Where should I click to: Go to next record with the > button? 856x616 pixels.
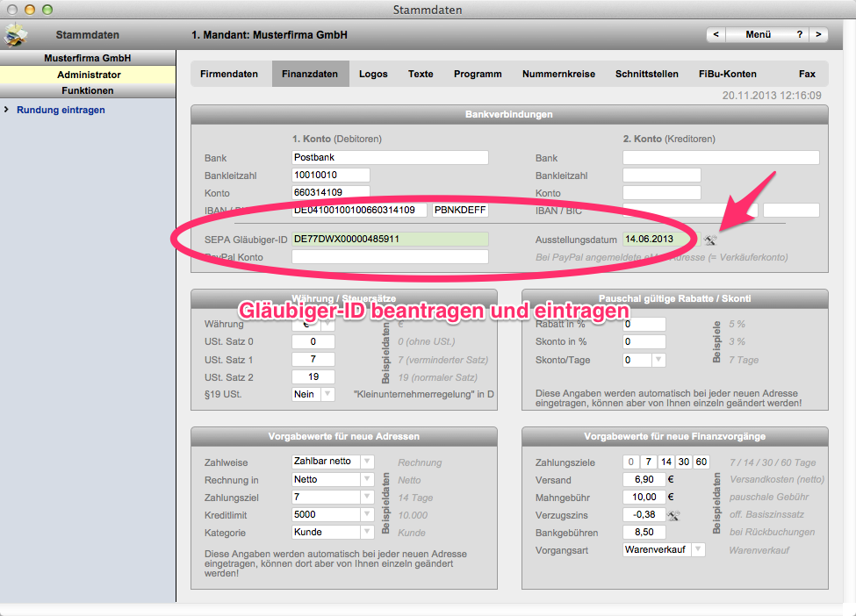817,35
